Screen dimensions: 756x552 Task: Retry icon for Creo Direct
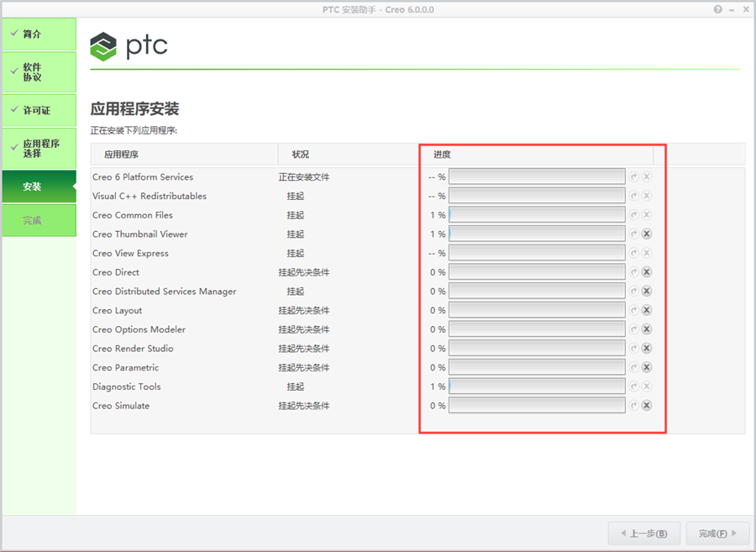click(x=634, y=272)
